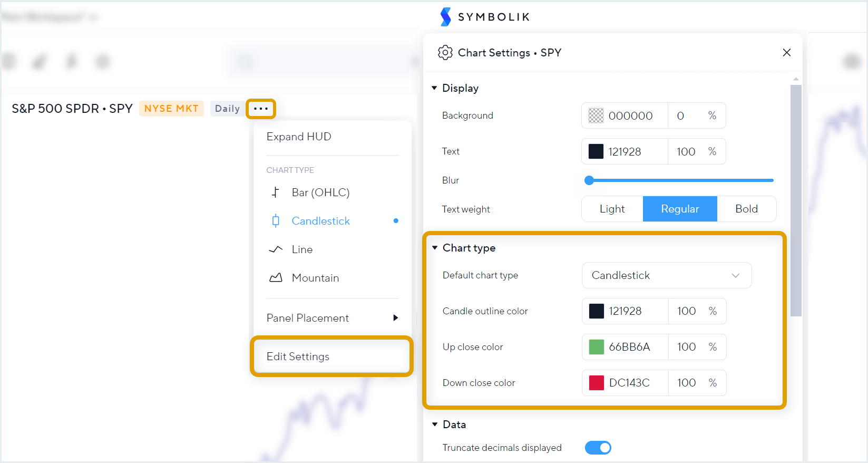Click the Line chart icon
This screenshot has height=463, width=868.
(276, 249)
